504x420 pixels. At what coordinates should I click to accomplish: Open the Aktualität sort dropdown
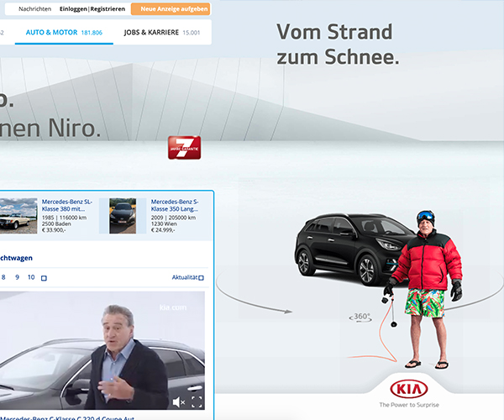click(x=187, y=277)
